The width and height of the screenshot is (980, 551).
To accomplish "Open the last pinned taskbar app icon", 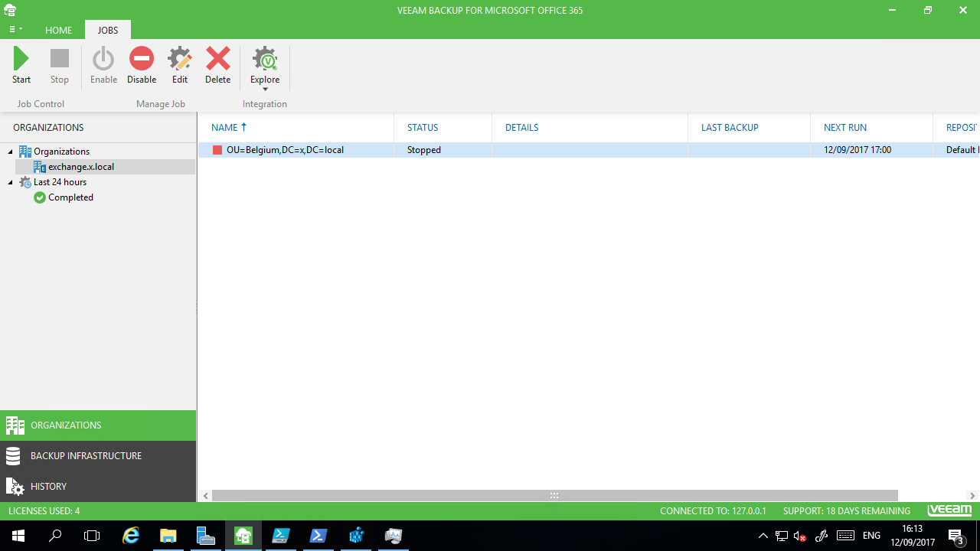I will (394, 536).
